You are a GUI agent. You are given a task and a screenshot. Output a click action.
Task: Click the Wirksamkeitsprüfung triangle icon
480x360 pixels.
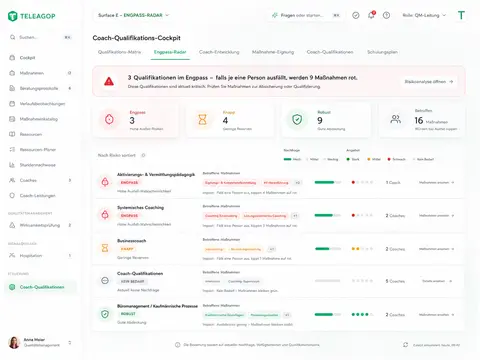pyautogui.click(x=12, y=225)
